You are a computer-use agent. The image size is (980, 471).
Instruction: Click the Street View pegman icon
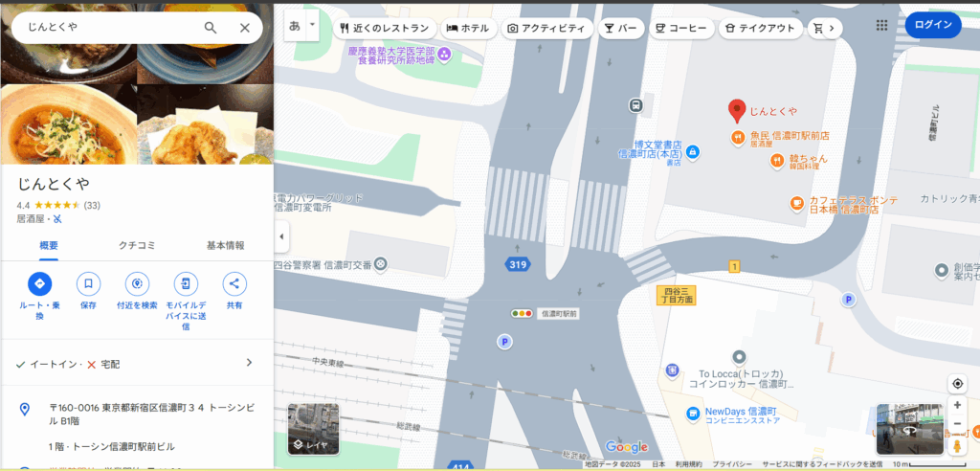[x=957, y=446]
